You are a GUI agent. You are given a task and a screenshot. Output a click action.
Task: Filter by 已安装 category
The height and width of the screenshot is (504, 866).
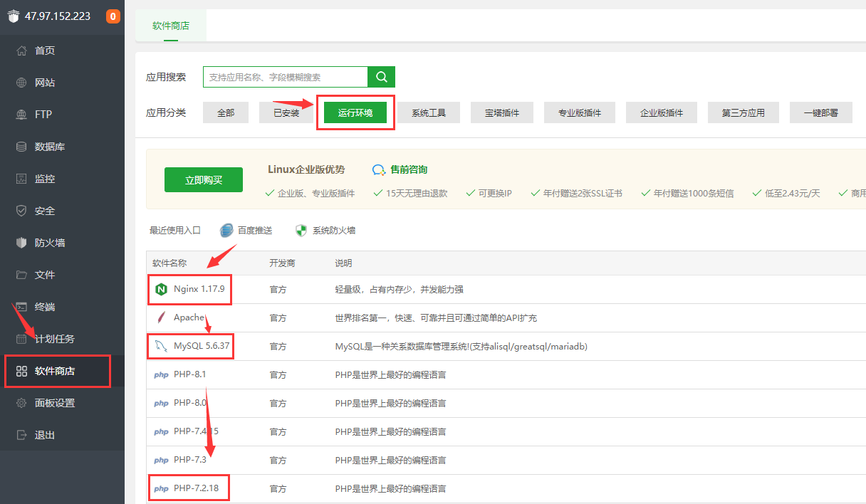[x=286, y=112]
